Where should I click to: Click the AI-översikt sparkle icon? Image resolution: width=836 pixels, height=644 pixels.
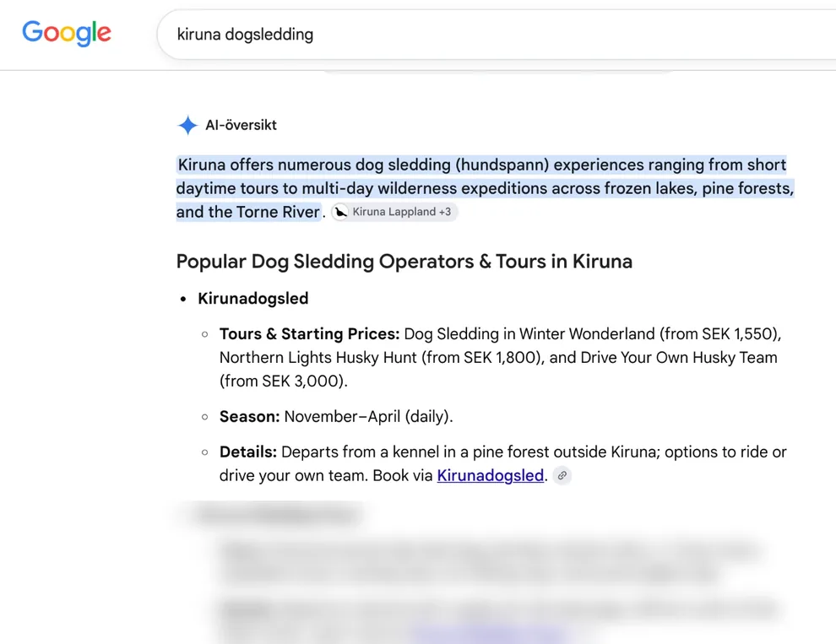click(187, 125)
